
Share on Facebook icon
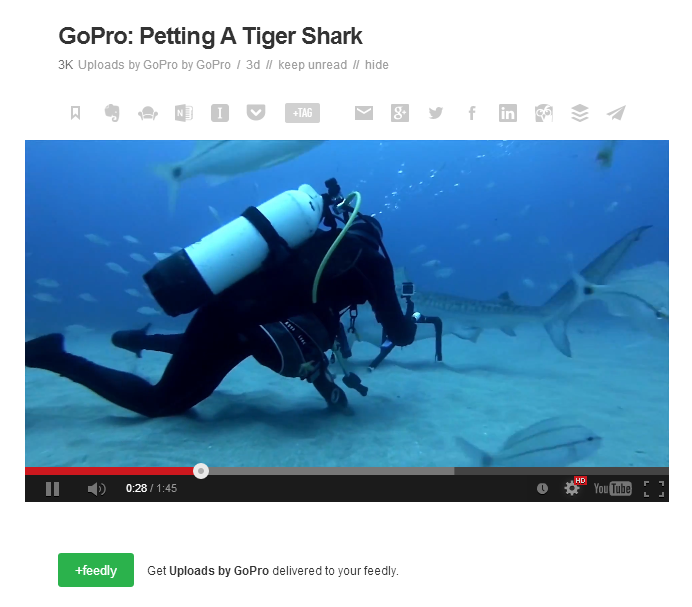pos(472,113)
